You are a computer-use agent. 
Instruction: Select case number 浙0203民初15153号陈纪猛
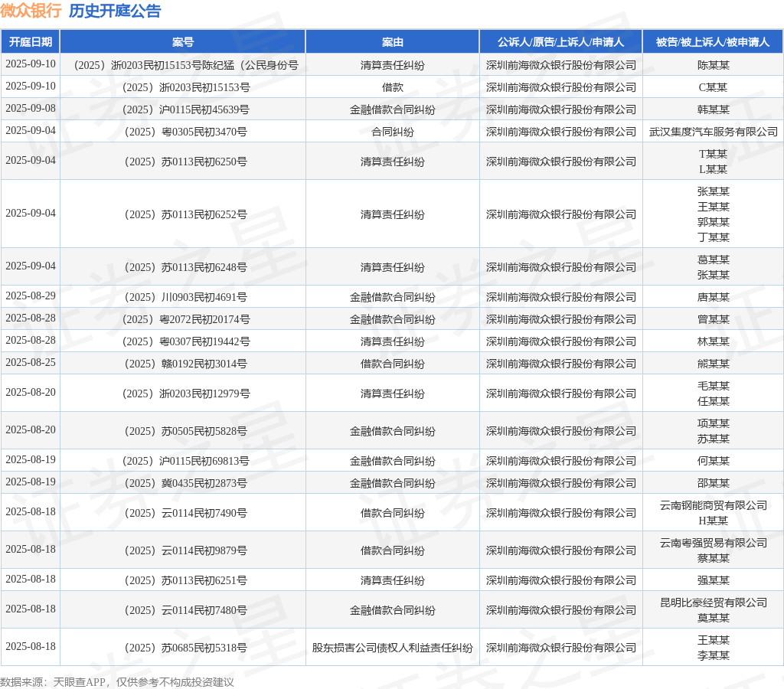coord(186,65)
